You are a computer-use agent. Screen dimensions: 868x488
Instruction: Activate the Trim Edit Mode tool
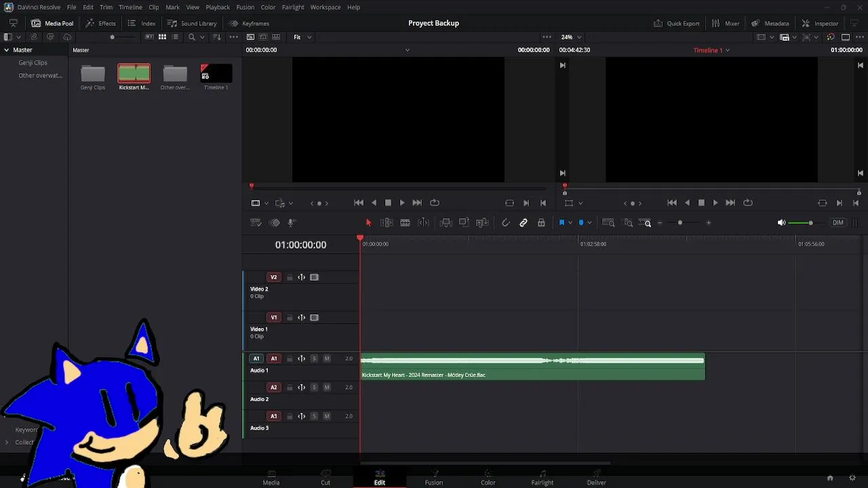387,222
